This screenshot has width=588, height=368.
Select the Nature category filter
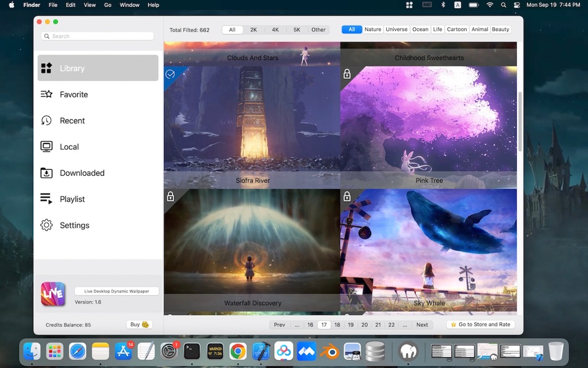pyautogui.click(x=373, y=30)
